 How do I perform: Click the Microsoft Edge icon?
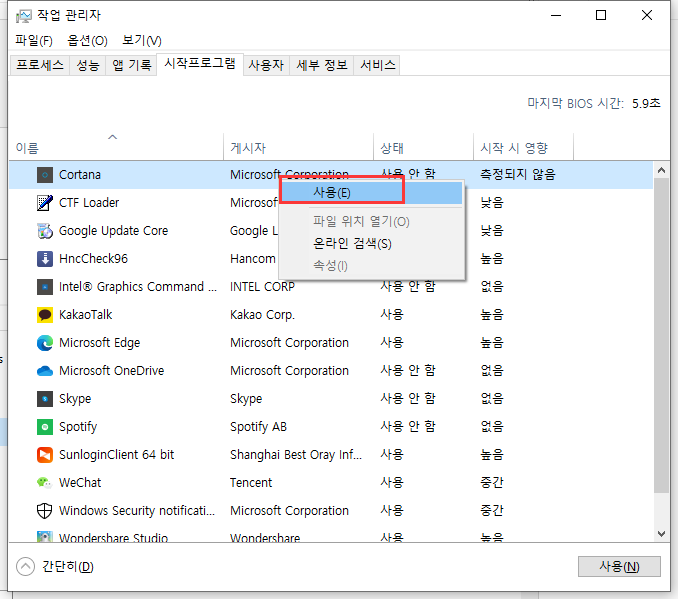pyautogui.click(x=45, y=343)
